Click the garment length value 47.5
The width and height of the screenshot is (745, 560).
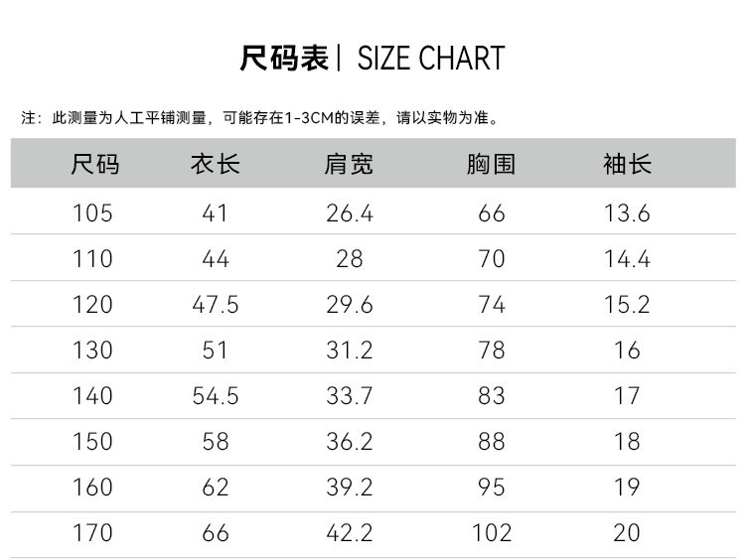[x=215, y=305]
